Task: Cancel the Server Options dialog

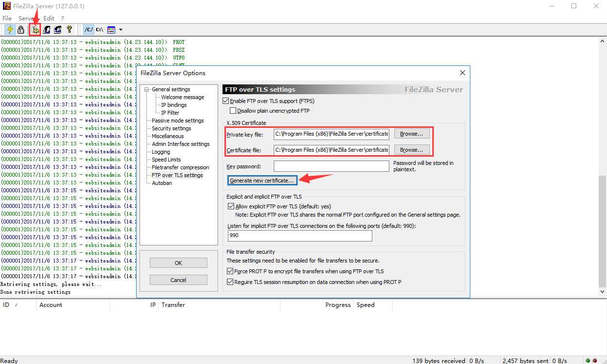Action: coord(179,280)
